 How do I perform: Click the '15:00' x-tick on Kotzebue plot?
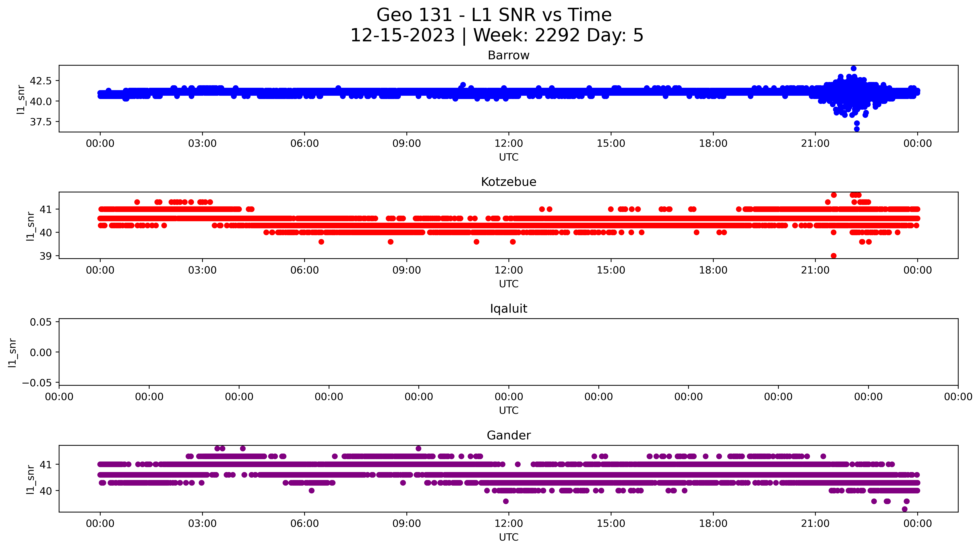pos(611,270)
